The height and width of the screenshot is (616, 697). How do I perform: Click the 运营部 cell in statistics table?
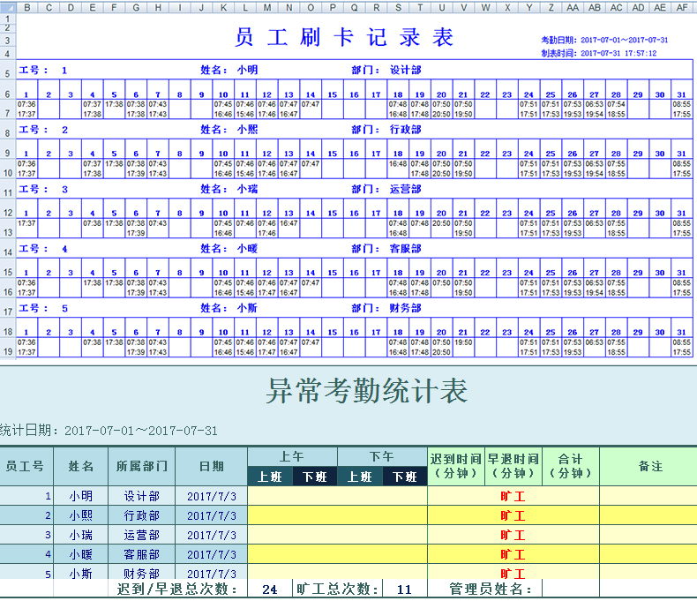click(x=141, y=535)
